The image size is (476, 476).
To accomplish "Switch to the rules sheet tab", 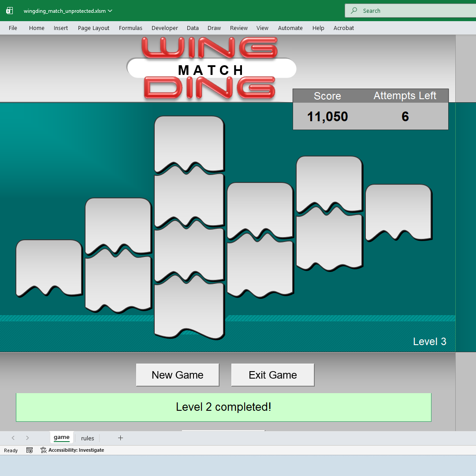I will click(87, 438).
